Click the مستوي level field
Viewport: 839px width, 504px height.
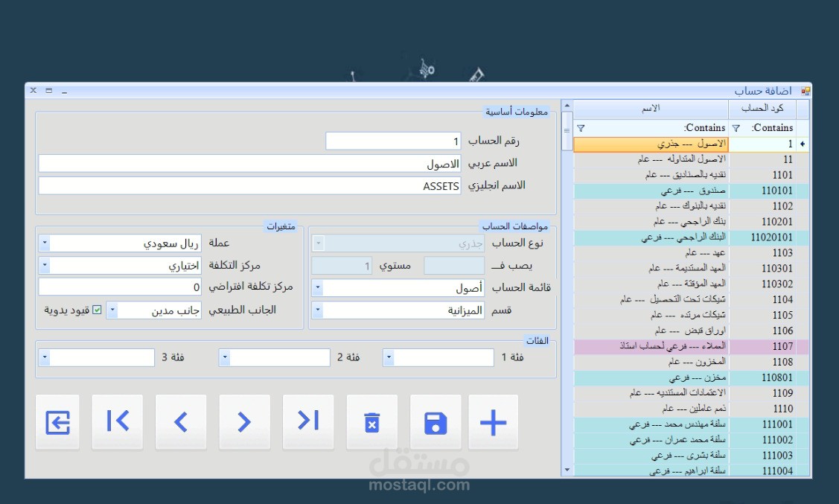(342, 265)
